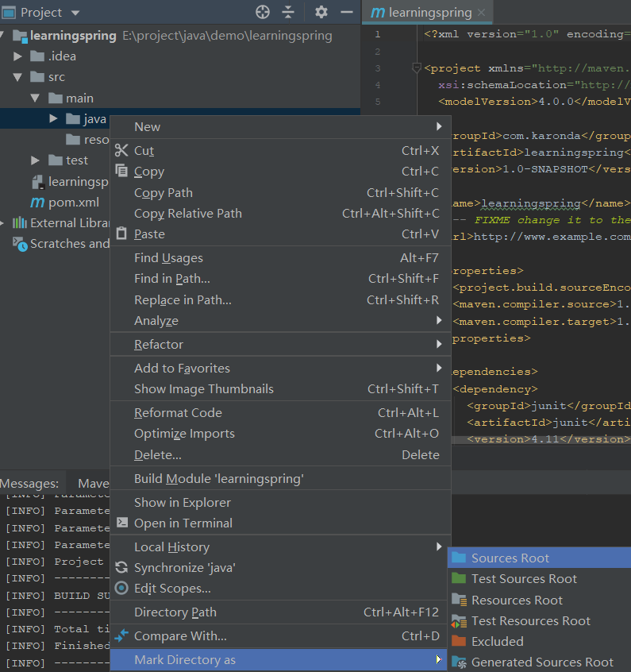This screenshot has width=631, height=672.
Task: Click the Sources Root blue folder icon
Action: (x=459, y=558)
